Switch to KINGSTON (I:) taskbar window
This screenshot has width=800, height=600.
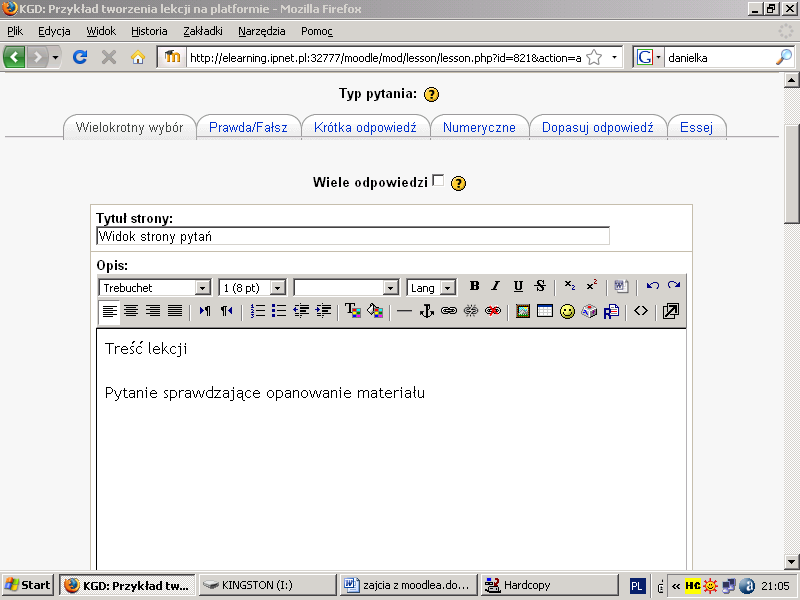[x=267, y=585]
